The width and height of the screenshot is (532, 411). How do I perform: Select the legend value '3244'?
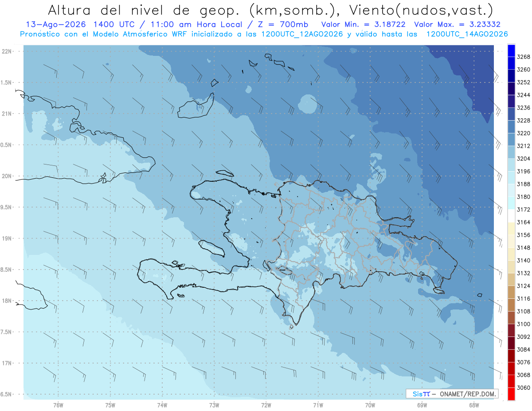point(523,95)
